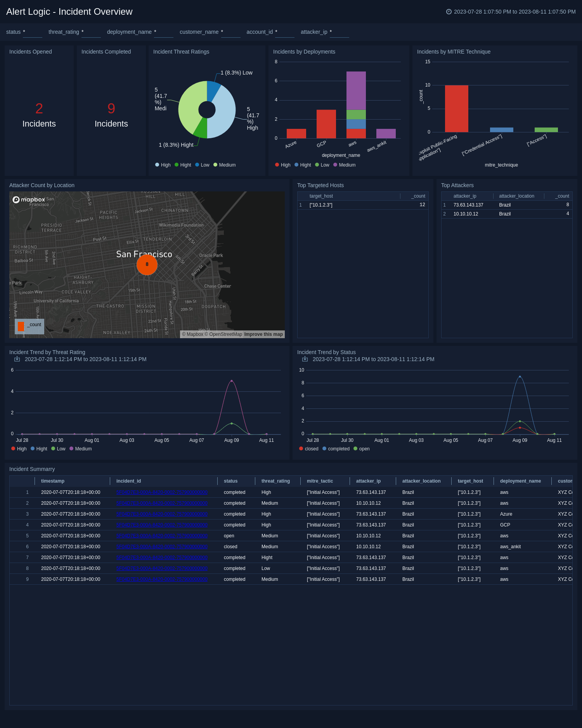Sort Top Attackers by attacker_location header

pyautogui.click(x=517, y=196)
